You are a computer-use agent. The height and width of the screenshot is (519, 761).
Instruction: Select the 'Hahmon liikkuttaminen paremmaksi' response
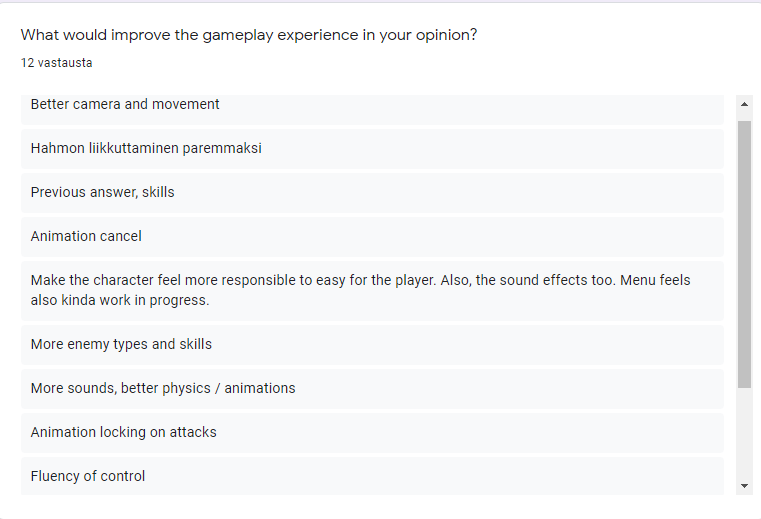coord(372,149)
